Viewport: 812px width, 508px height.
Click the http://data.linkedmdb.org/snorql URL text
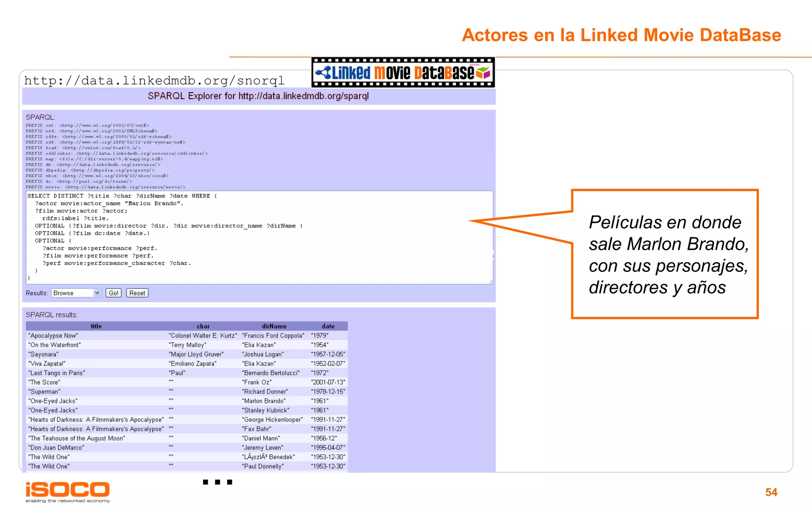pos(154,81)
